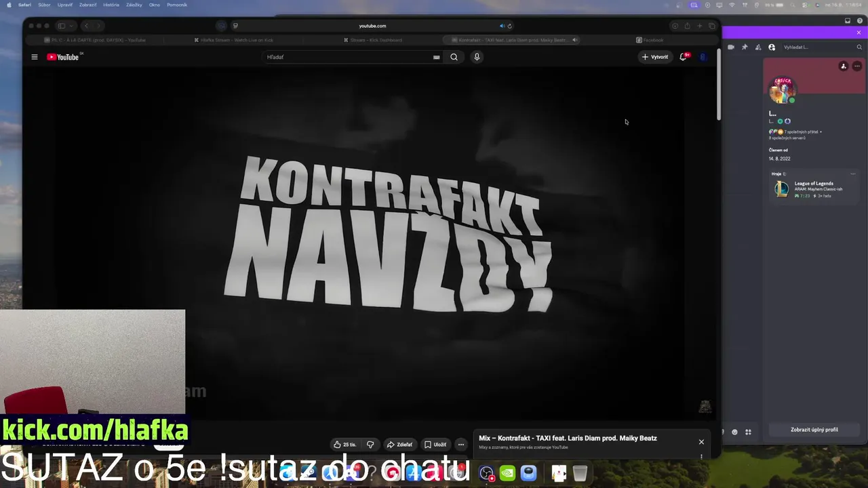Dismiss the purple Discord banner

click(x=859, y=33)
